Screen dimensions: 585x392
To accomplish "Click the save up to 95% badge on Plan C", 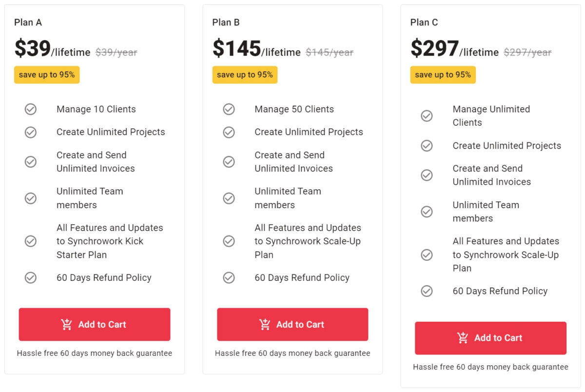I will [443, 75].
